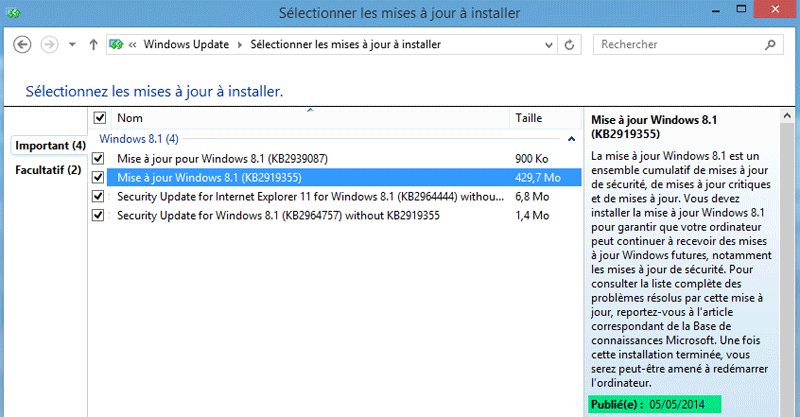
Task: Switch to the Important (4) tab
Action: [50, 146]
